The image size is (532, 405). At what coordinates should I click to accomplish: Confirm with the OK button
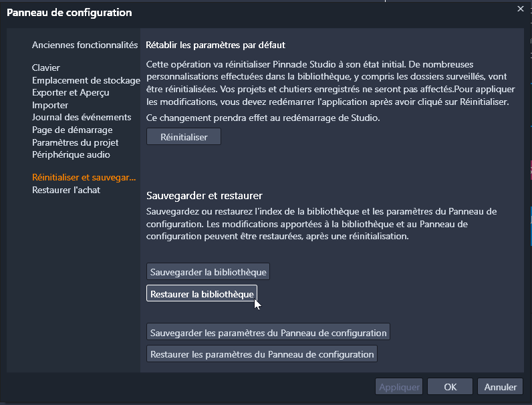click(x=450, y=386)
